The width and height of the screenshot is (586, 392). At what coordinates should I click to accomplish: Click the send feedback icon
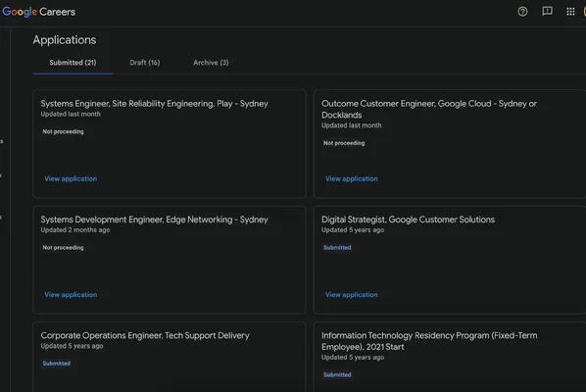pos(547,11)
